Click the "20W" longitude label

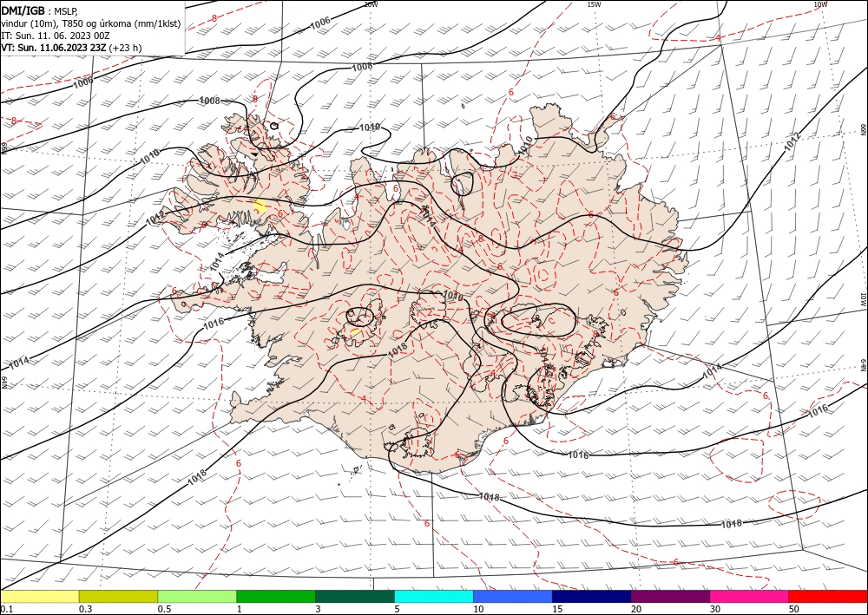click(371, 4)
